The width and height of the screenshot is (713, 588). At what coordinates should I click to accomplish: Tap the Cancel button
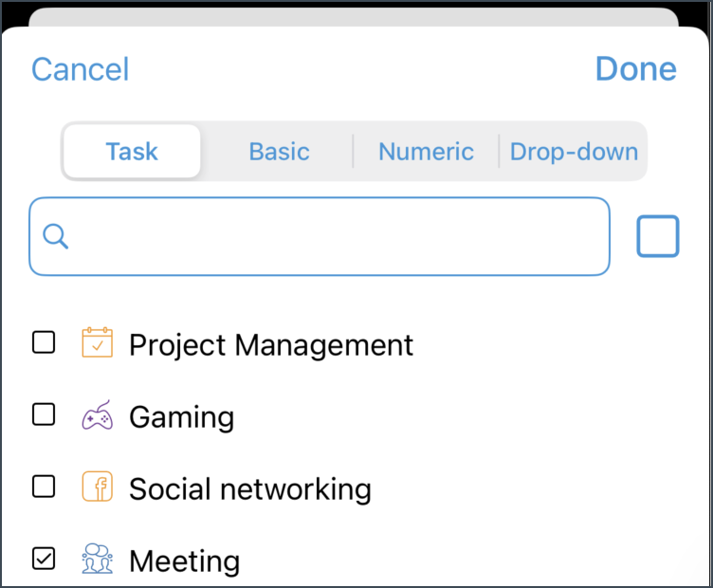click(80, 69)
